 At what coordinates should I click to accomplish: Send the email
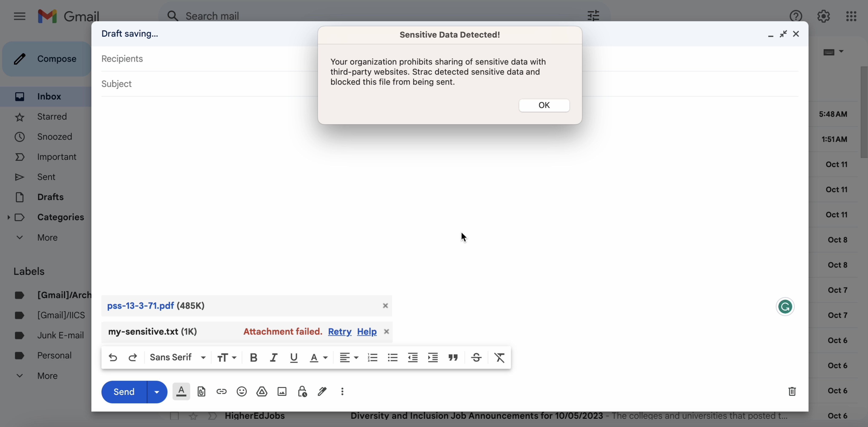tap(124, 392)
